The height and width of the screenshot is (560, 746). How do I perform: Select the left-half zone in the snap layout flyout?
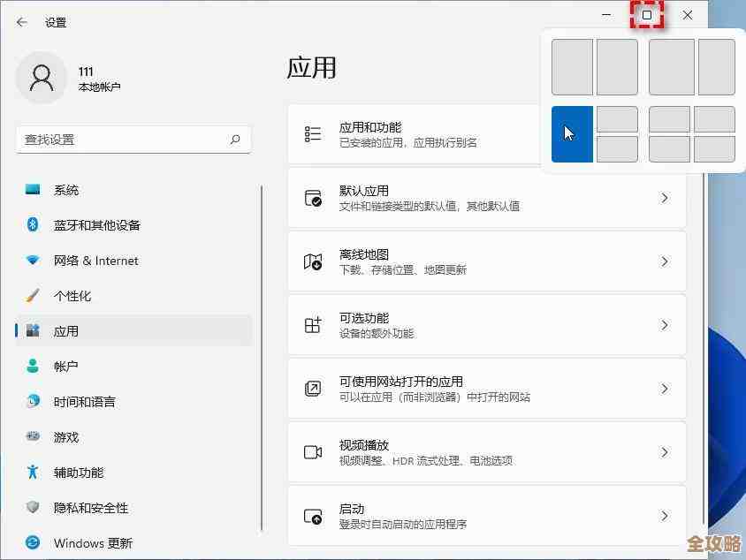point(572,133)
